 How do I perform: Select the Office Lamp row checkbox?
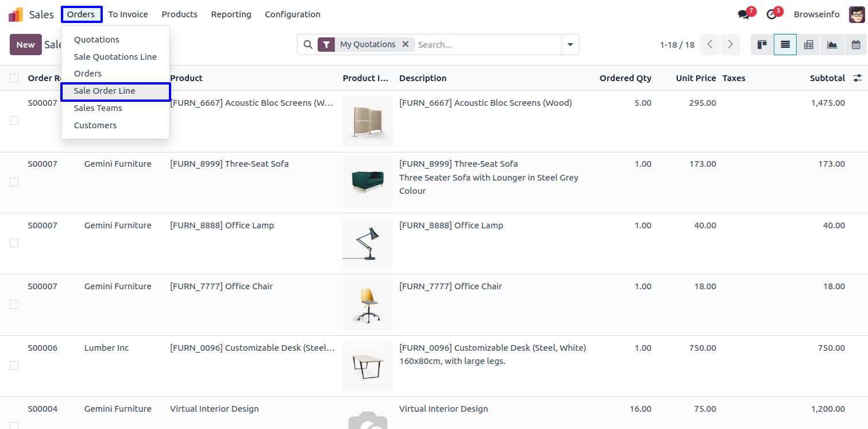(14, 243)
